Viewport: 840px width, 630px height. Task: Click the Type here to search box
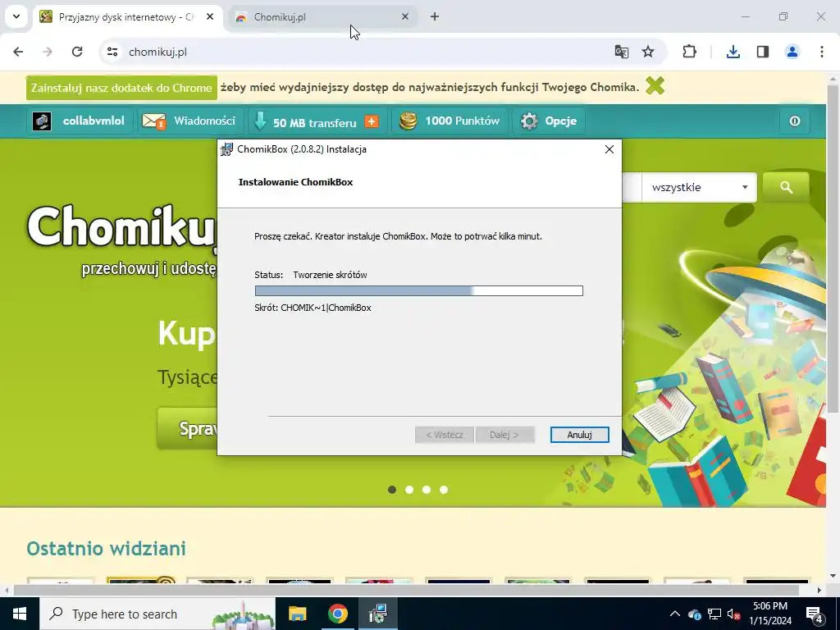(157, 614)
